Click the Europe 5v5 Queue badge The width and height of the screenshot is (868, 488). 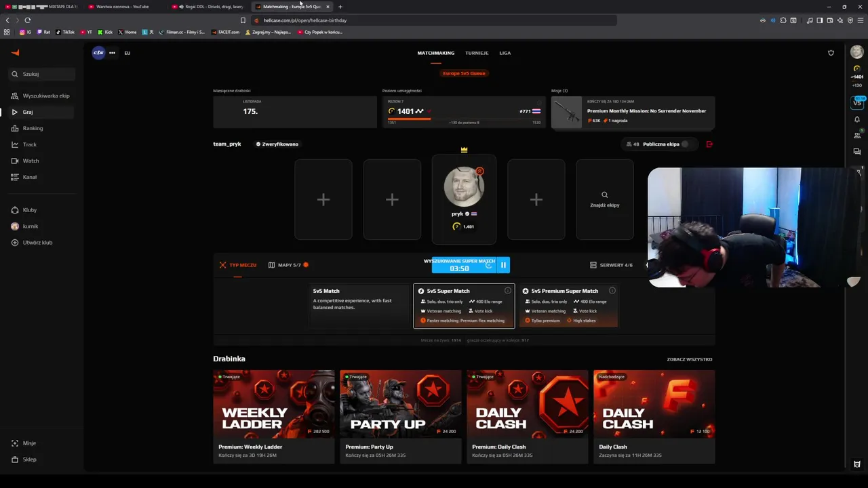coord(464,73)
